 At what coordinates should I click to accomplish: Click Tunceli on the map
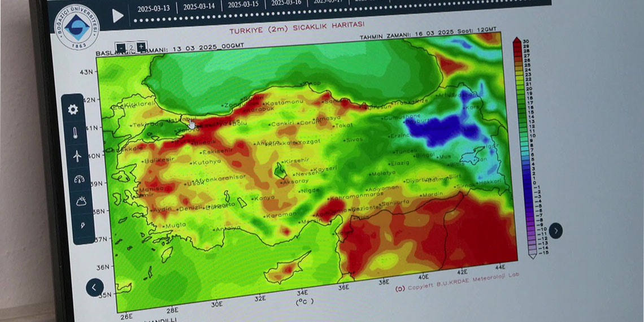point(405,151)
